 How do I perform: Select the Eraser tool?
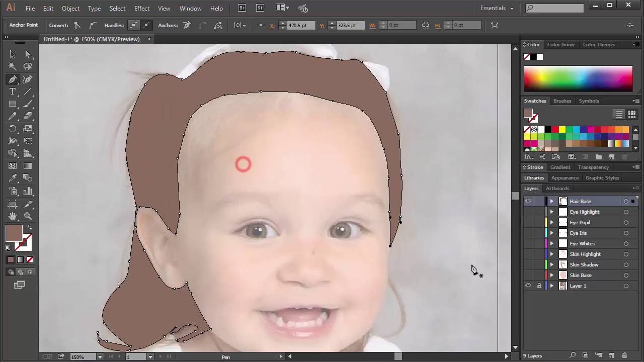[x=28, y=116]
